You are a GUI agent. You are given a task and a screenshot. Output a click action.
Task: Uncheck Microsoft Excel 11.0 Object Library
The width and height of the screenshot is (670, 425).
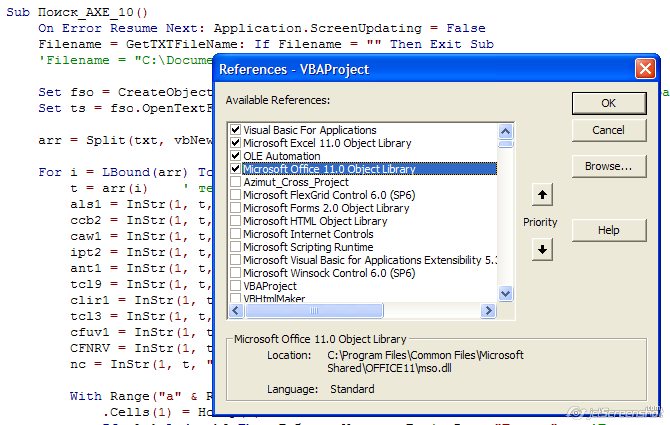tap(235, 143)
